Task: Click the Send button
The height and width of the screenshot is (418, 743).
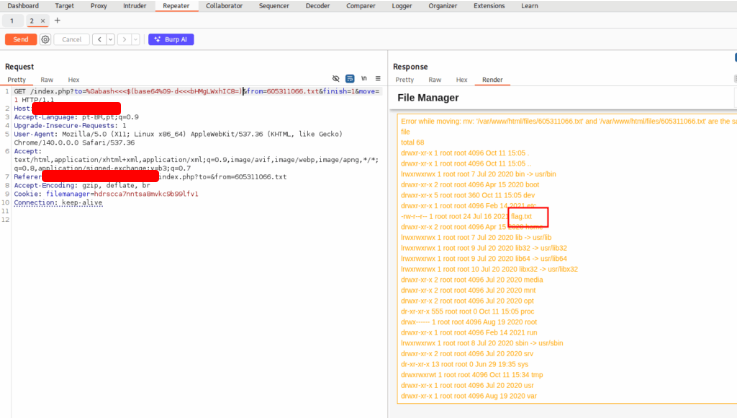Action: tap(20, 39)
